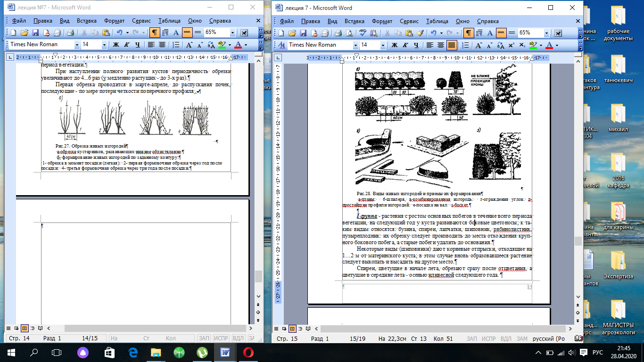Click Print icon in лекция №7 toolbar
The height and width of the screenshot is (362, 644).
71,33
